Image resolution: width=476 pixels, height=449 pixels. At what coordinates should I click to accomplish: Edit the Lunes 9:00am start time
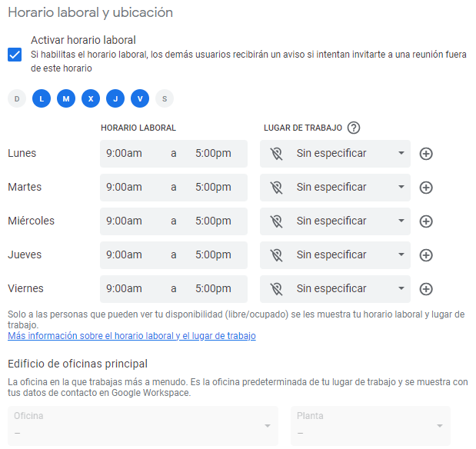click(x=125, y=154)
